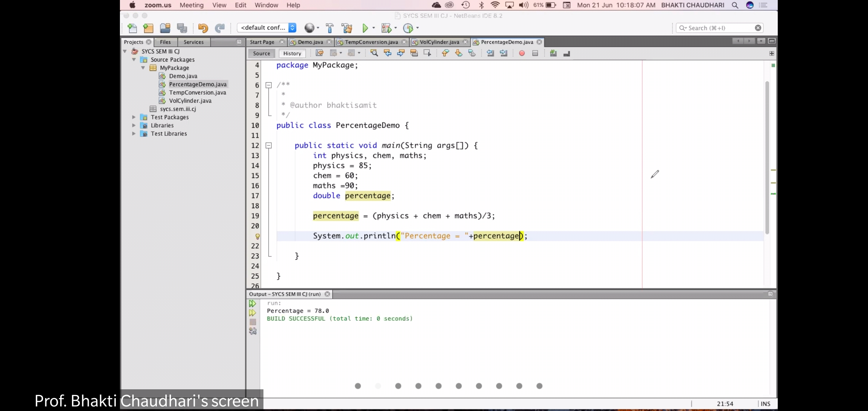Expand the Test Packages tree node
This screenshot has height=411, width=868.
pos(134,117)
